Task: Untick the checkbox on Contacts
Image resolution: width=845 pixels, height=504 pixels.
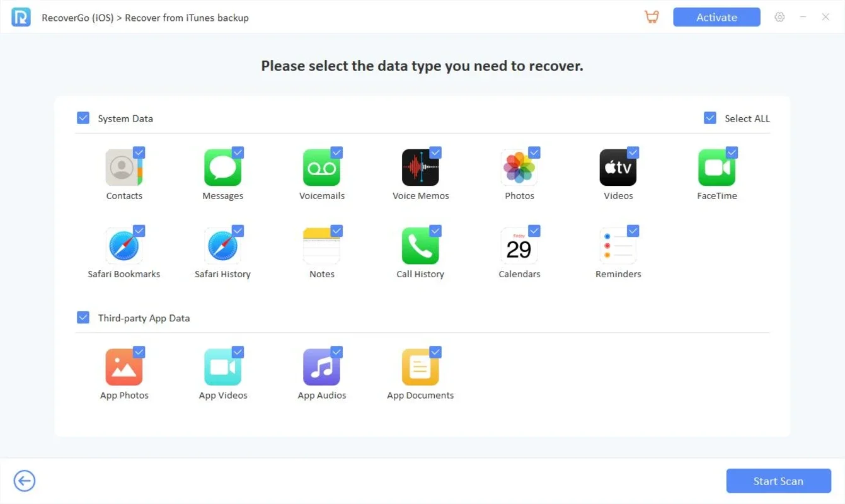Action: click(x=139, y=152)
